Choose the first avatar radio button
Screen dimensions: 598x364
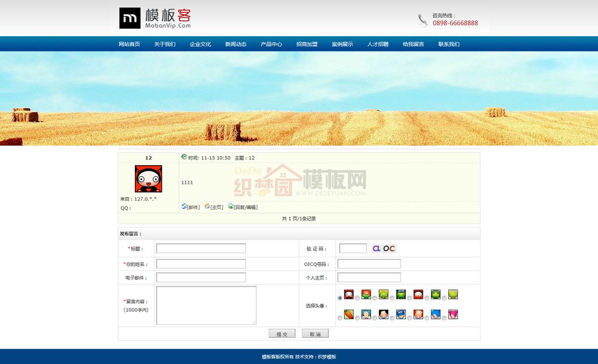[340, 298]
